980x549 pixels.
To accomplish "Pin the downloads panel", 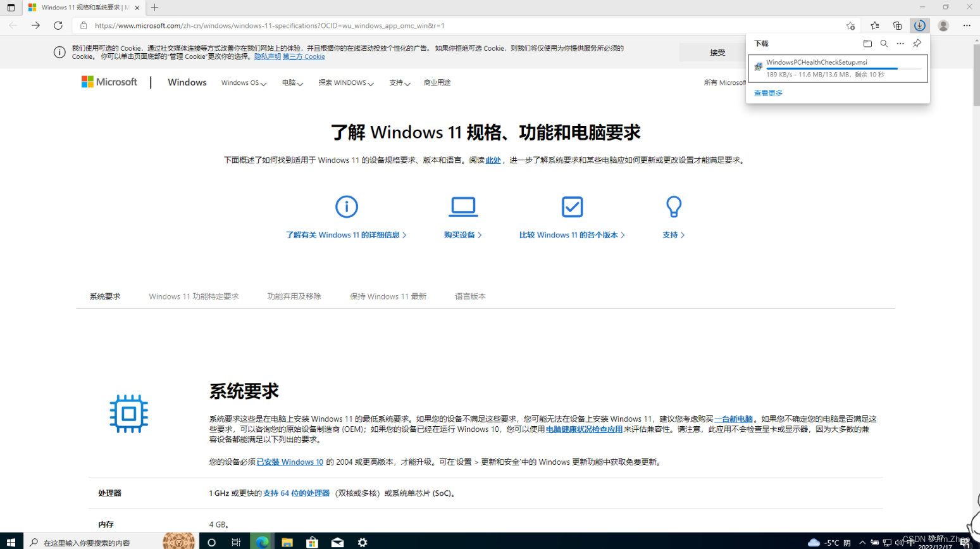I will [917, 44].
